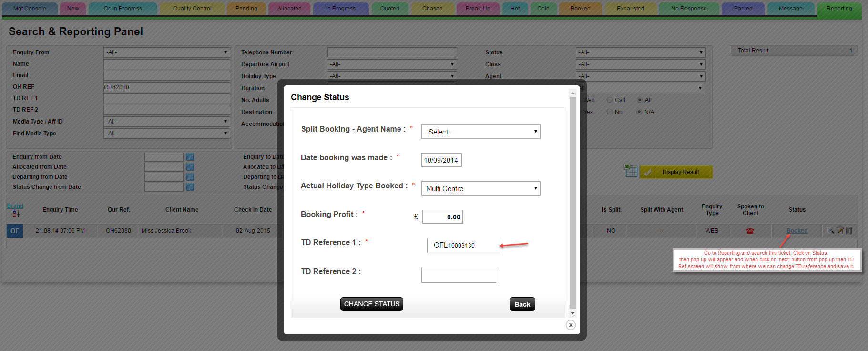
Task: Click the Telephone Number search field
Action: [392, 52]
